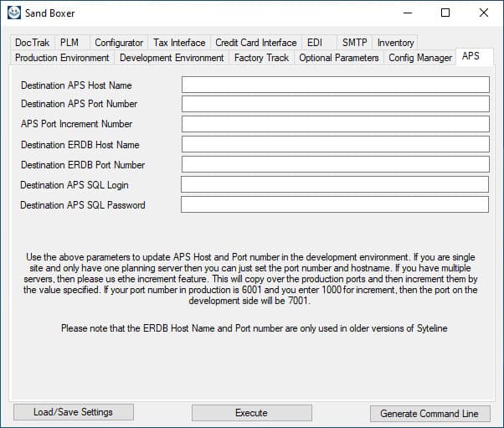Screen dimensions: 504x428
Task: Click the Sand Boxer app icon
Action: pyautogui.click(x=14, y=13)
